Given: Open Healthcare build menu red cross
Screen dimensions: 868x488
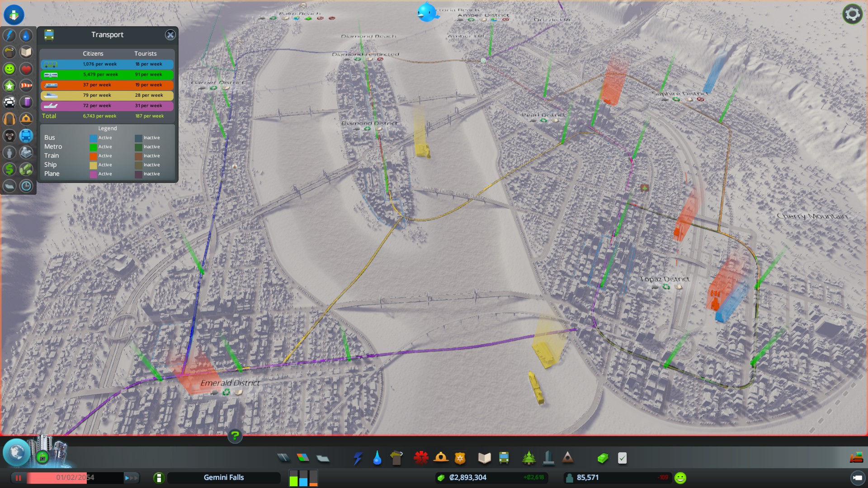Looking at the screenshot, I should pyautogui.click(x=421, y=458).
